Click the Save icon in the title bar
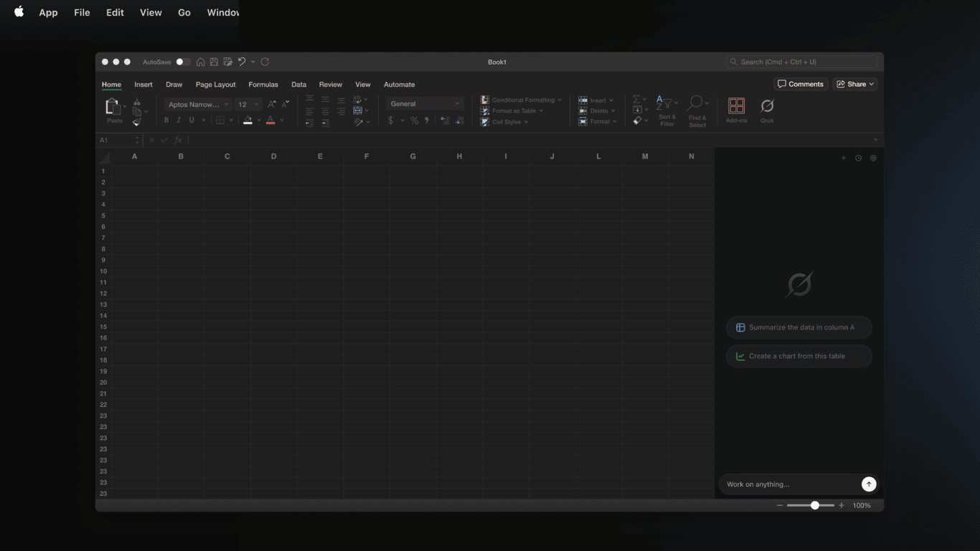980x551 pixels. pyautogui.click(x=214, y=62)
